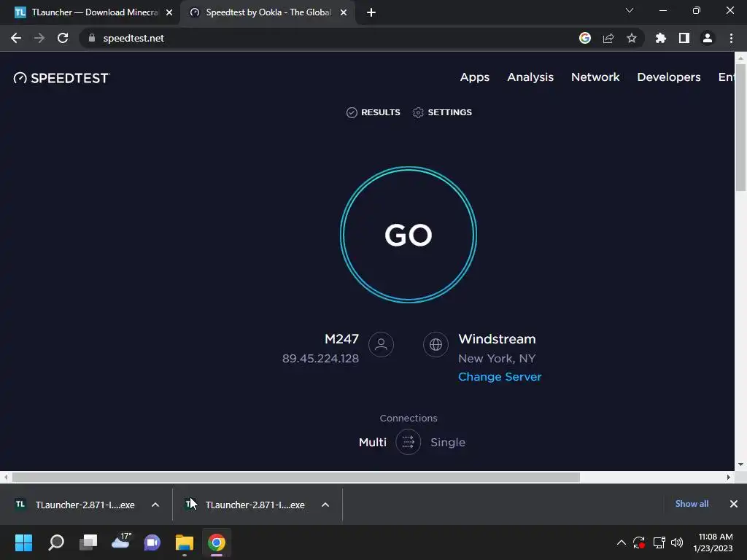Click the user profile icon beside M247
This screenshot has height=560, width=747.
381,344
